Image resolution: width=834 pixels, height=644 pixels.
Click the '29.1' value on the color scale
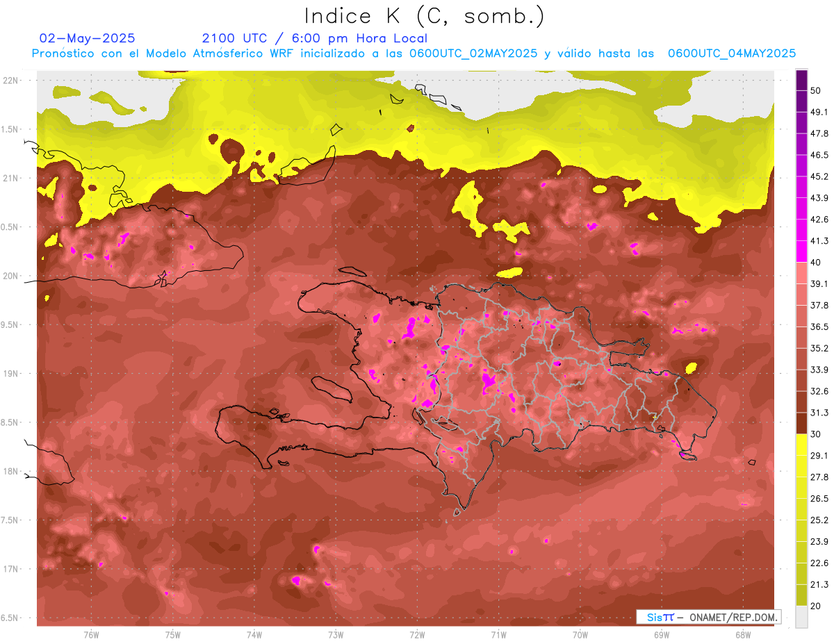(x=819, y=456)
